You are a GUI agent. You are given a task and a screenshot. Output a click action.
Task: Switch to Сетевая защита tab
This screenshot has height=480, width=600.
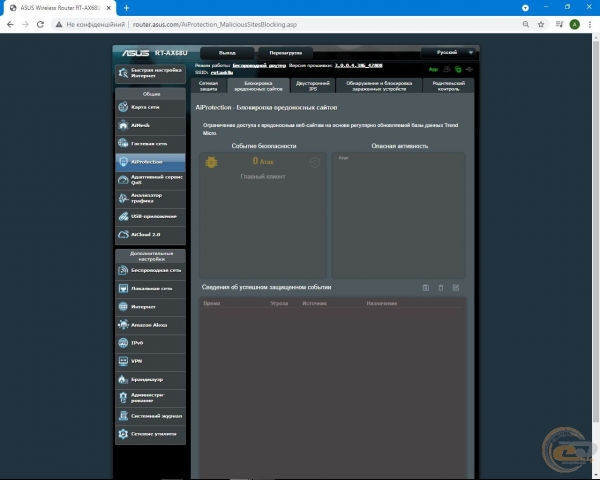[x=209, y=86]
